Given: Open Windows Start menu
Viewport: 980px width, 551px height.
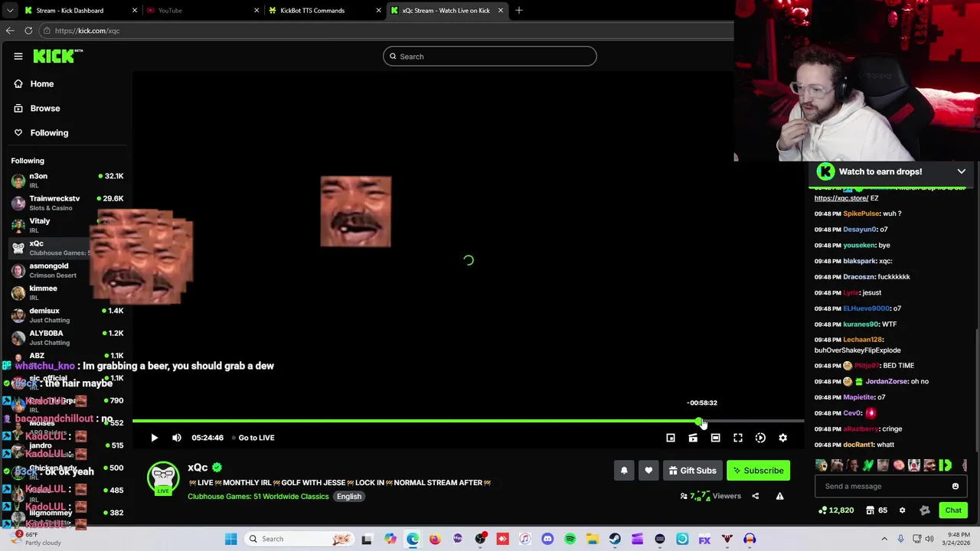Looking at the screenshot, I should (x=230, y=539).
